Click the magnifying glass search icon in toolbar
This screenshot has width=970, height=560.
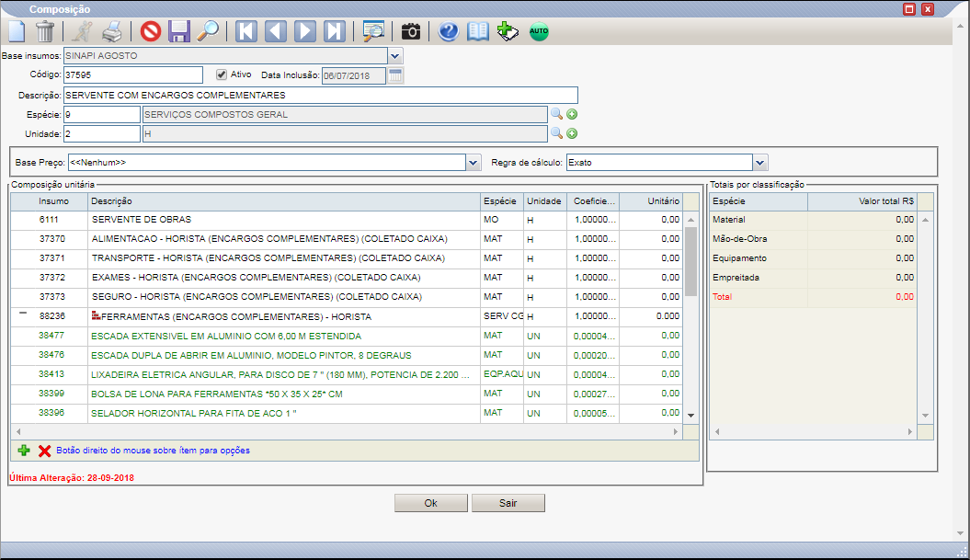pos(208,31)
